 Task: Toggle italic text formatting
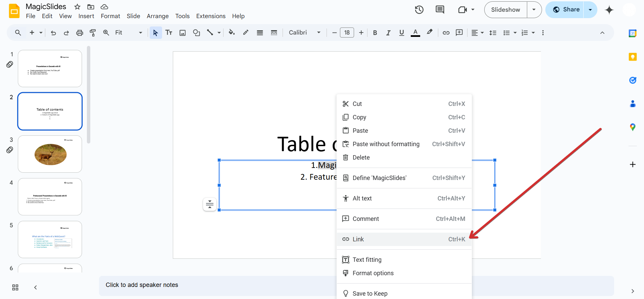click(x=388, y=33)
